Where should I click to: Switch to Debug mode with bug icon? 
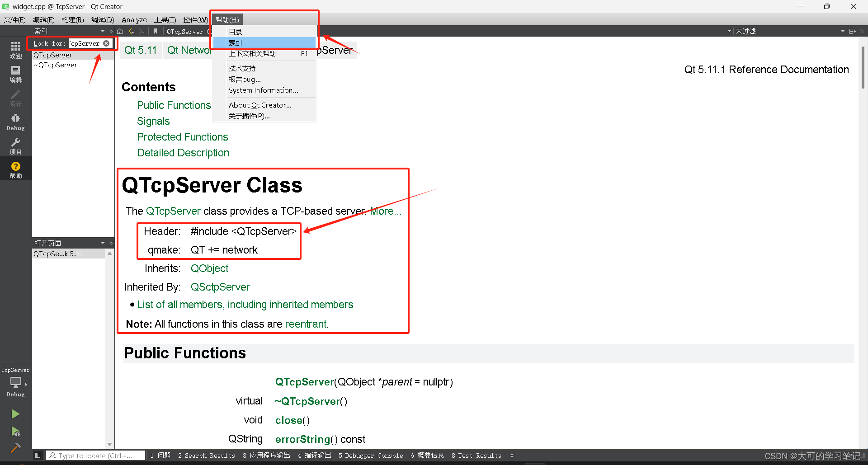(x=16, y=122)
